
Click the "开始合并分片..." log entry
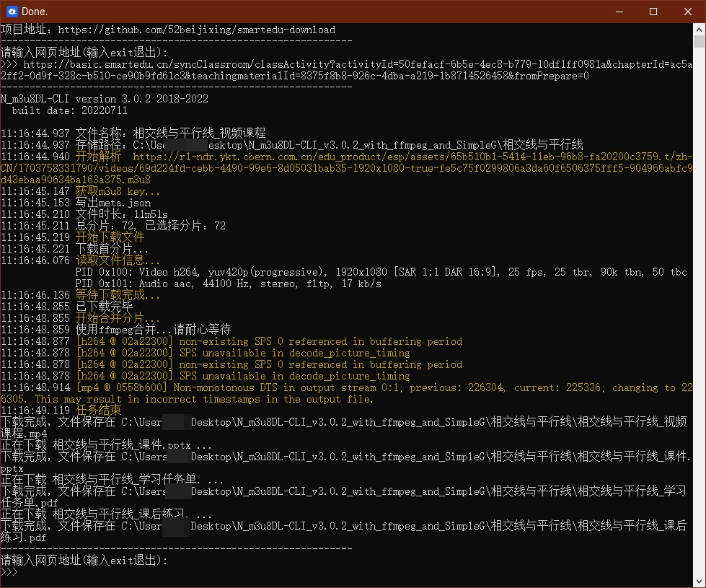(x=118, y=318)
